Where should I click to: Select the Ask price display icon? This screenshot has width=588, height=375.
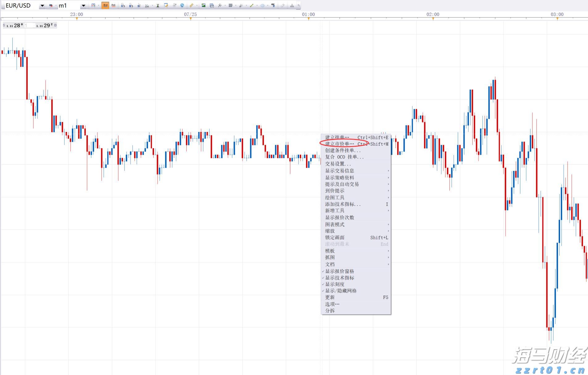click(x=114, y=5)
